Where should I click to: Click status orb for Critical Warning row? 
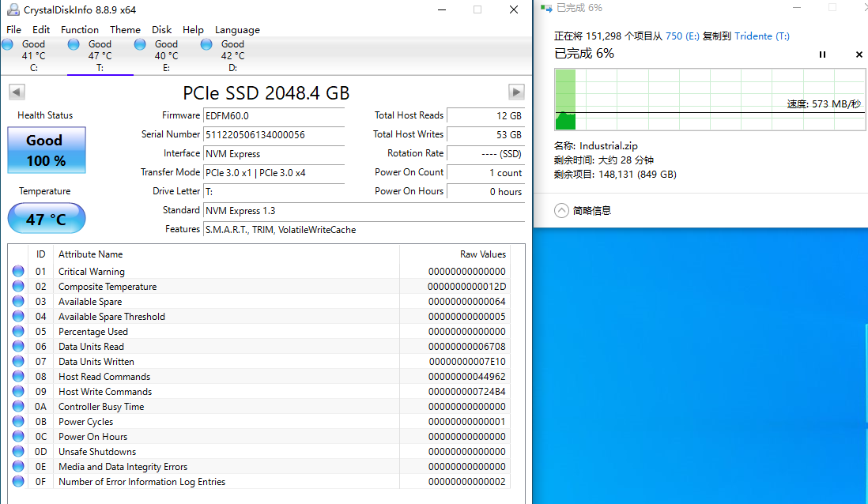(18, 271)
